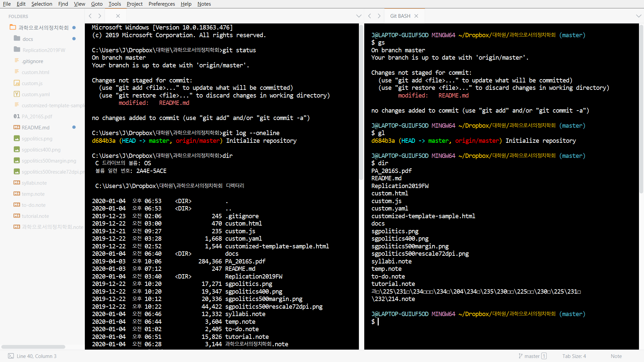Click the JS icon beside custom.js
The height and width of the screenshot is (362, 644).
point(16,83)
